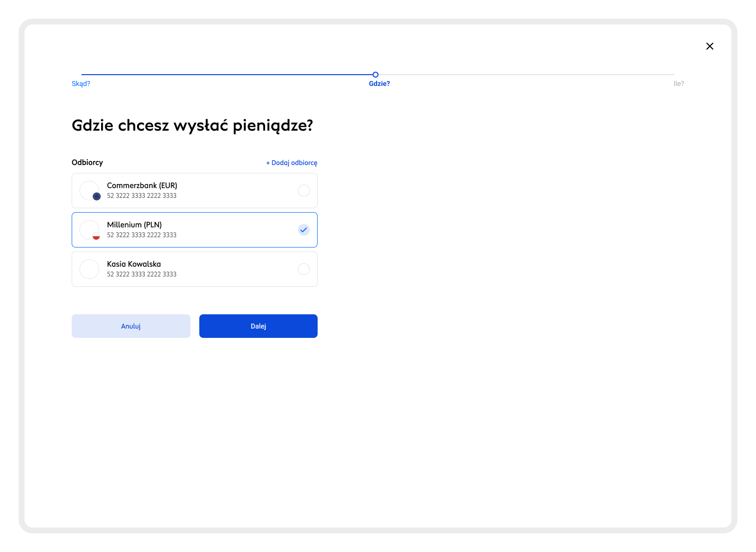
Task: Click the Gdzie? step label
Action: tap(379, 83)
